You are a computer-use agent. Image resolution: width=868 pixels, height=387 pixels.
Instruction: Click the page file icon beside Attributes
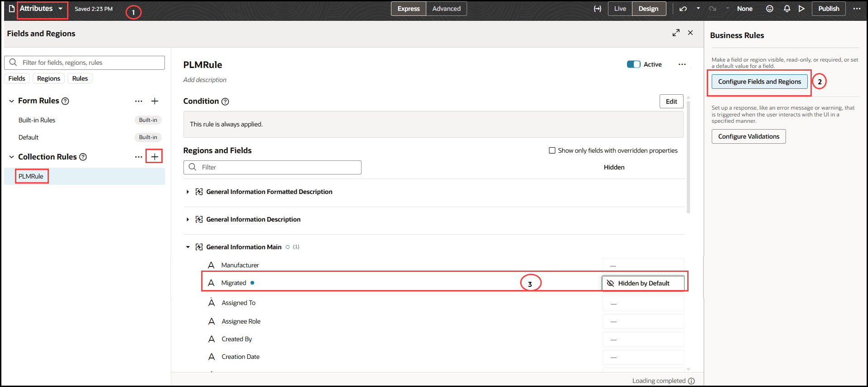tap(12, 9)
